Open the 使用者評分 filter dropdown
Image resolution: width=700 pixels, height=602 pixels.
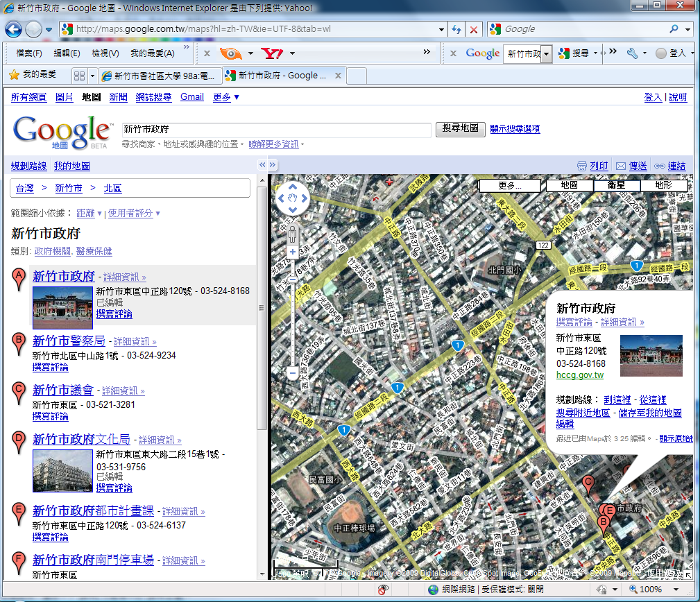134,214
